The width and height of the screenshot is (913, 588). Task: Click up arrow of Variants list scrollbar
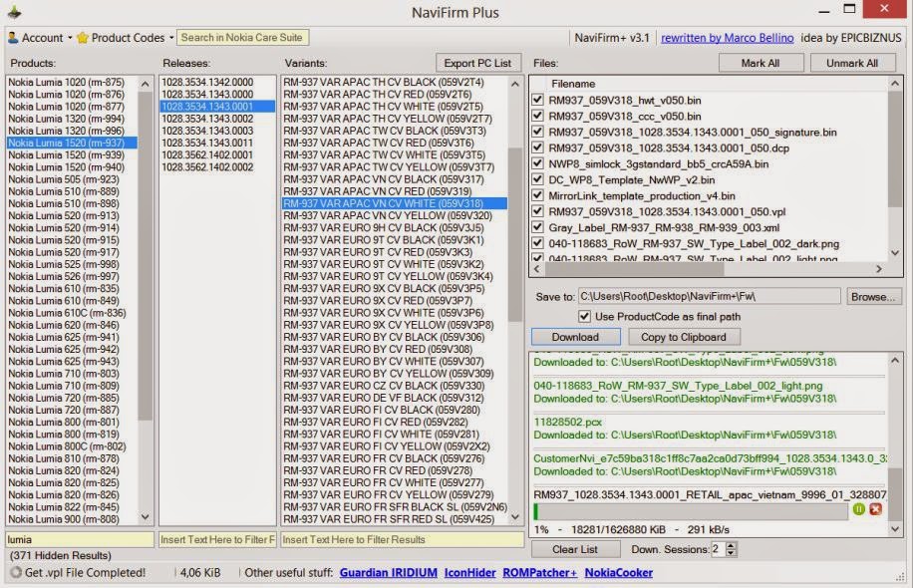click(515, 84)
